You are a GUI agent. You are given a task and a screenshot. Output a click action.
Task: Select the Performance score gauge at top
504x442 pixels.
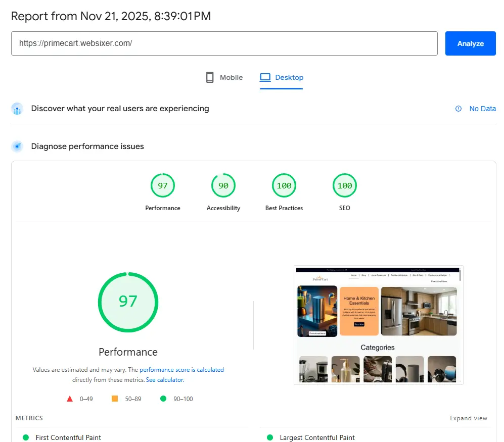click(x=162, y=186)
